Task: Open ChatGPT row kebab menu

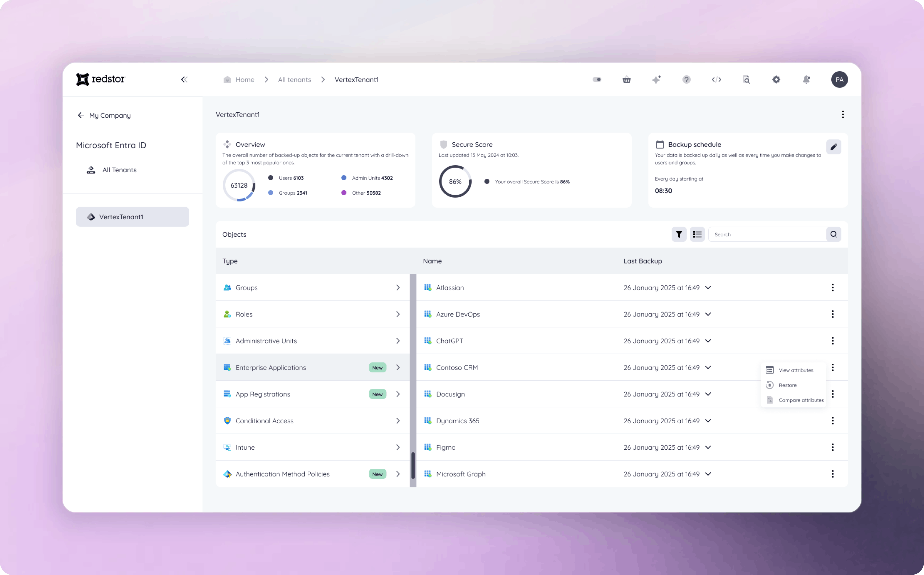Action: (832, 341)
